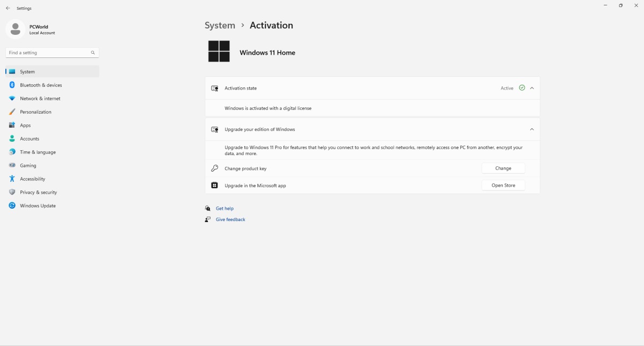644x346 pixels.
Task: Click the Find a setting search box
Action: coord(48,53)
